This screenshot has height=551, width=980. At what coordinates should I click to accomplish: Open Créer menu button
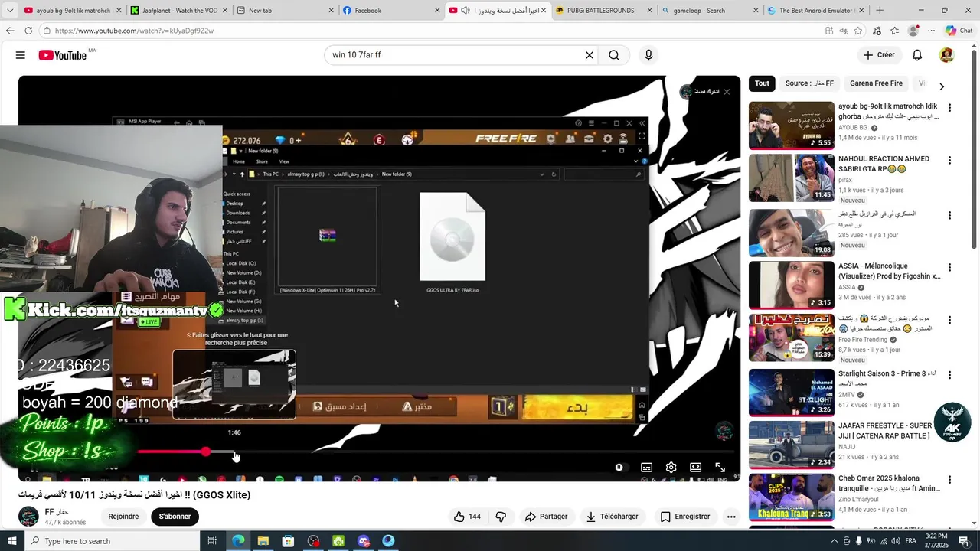tap(879, 55)
